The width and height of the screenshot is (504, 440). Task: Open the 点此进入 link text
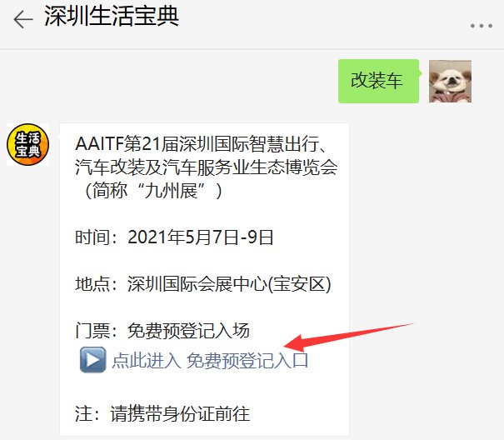coord(147,360)
